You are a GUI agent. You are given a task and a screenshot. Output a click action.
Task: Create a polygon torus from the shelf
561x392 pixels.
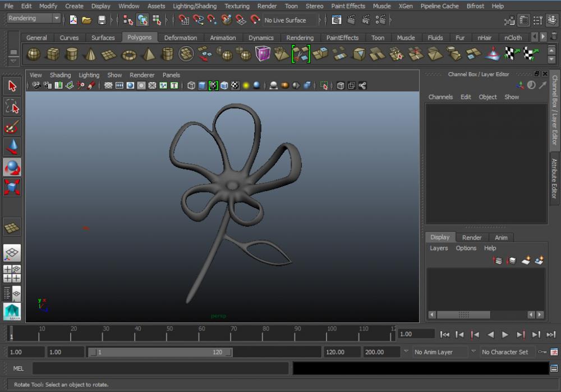129,54
